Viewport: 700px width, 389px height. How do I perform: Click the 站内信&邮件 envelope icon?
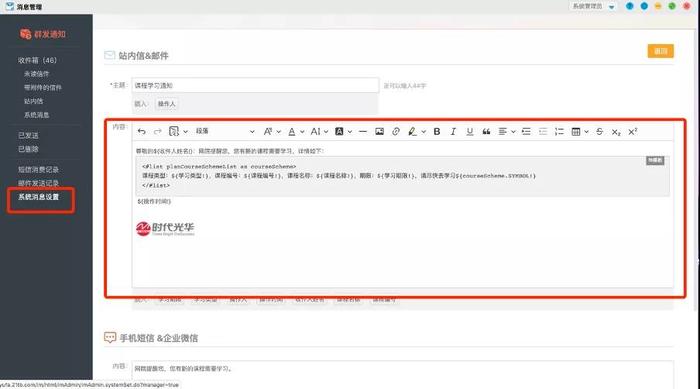(109, 55)
